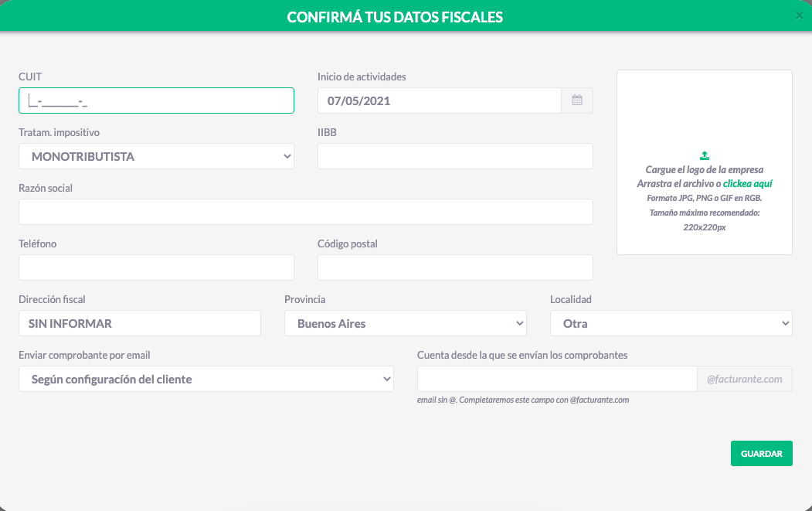The height and width of the screenshot is (511, 812).
Task: Click the 'Confirmá tus datos fiscales' header title
Action: pyautogui.click(x=395, y=16)
